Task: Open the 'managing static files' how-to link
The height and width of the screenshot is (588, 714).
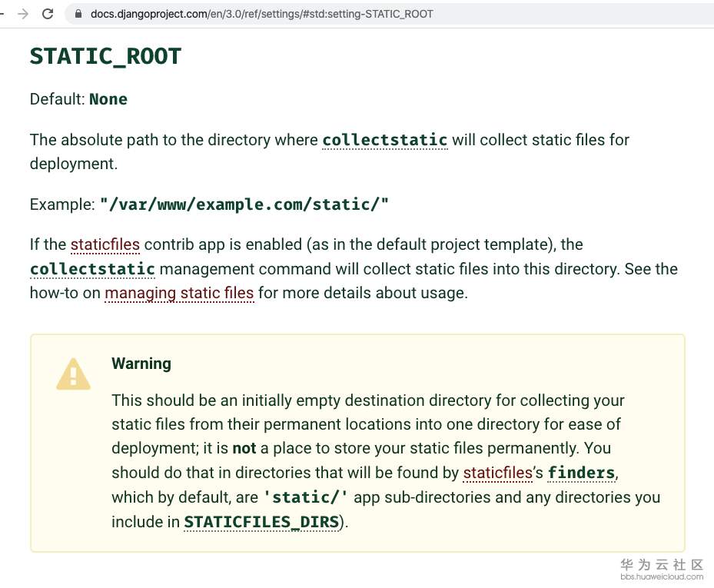Action: tap(179, 293)
